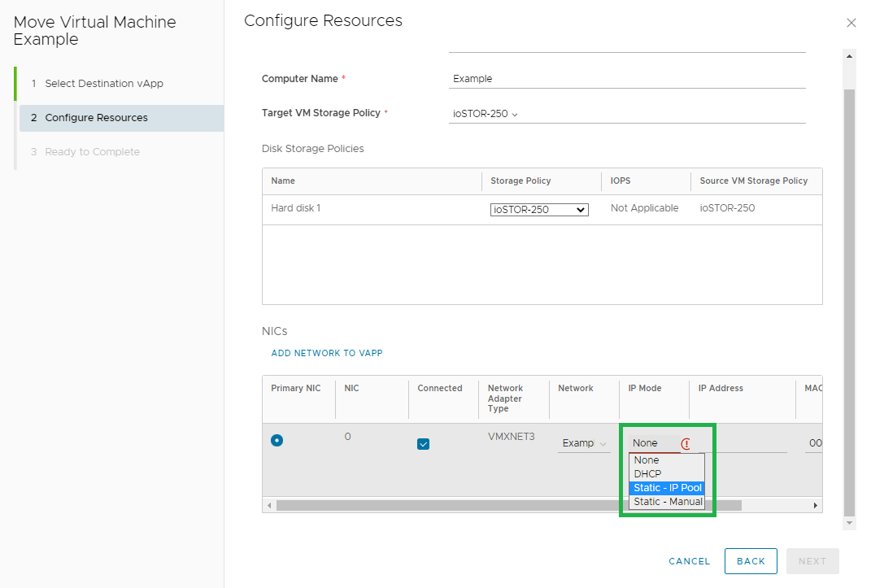Choose Static - Manual option

(x=667, y=502)
